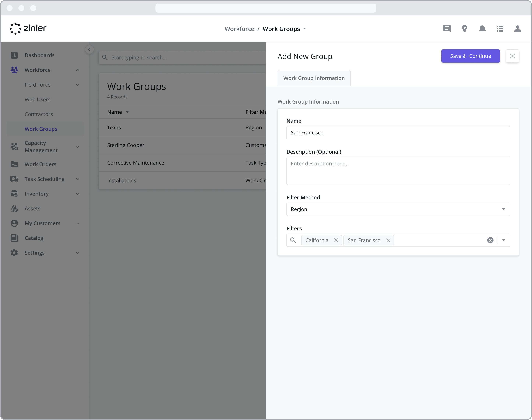Image resolution: width=532 pixels, height=420 pixels.
Task: Expand the Field Force submenu chevron
Action: tap(78, 85)
